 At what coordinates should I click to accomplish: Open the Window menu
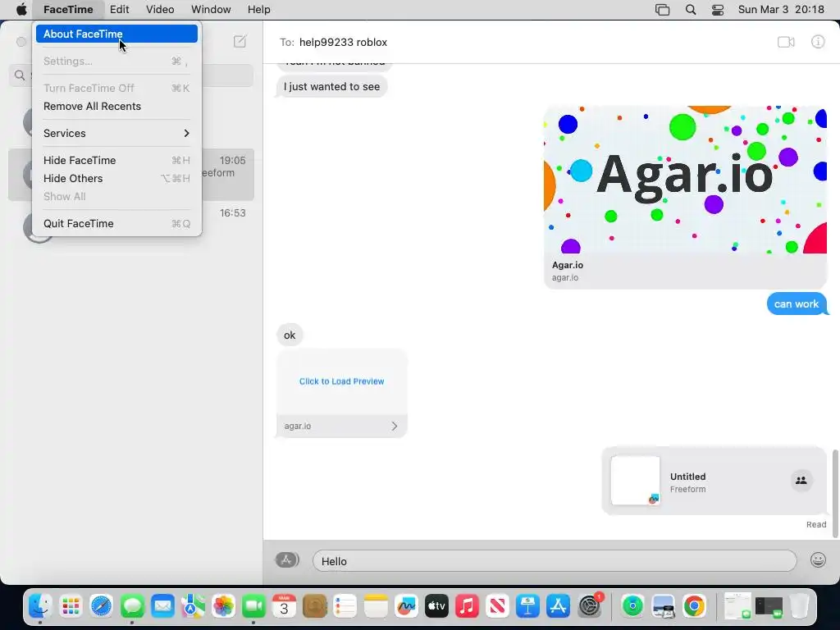click(x=211, y=10)
